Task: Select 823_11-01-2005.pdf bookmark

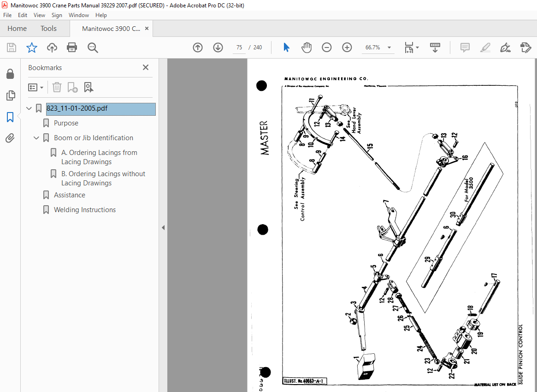Action: point(100,108)
